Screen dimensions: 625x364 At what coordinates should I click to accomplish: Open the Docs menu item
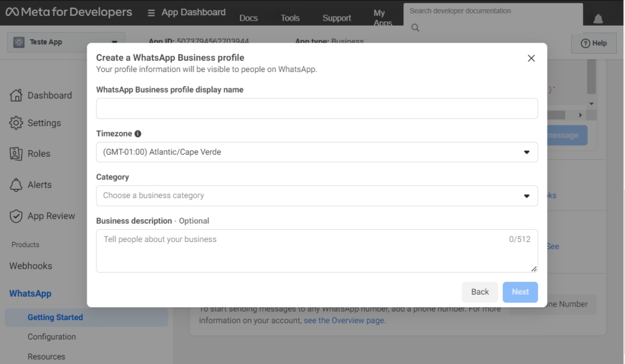[x=248, y=18]
